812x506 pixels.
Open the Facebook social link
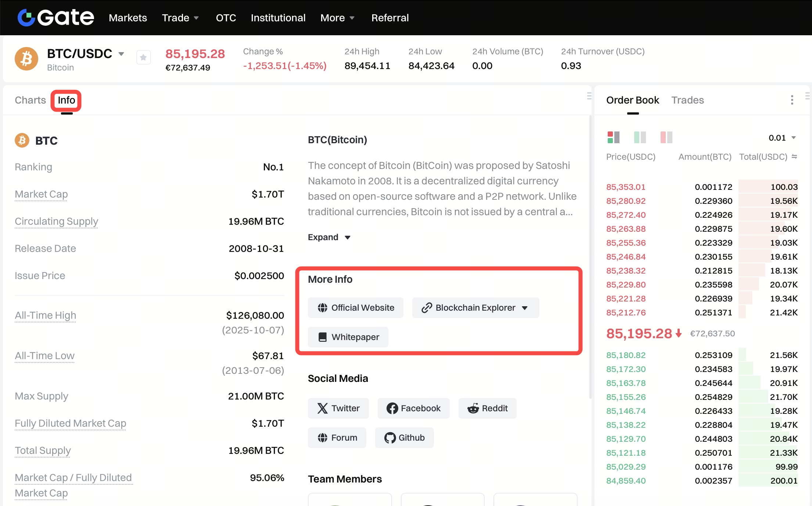pos(413,408)
